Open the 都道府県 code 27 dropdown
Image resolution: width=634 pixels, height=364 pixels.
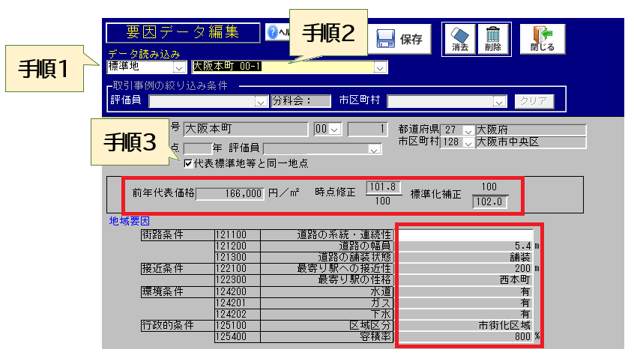pos(468,130)
